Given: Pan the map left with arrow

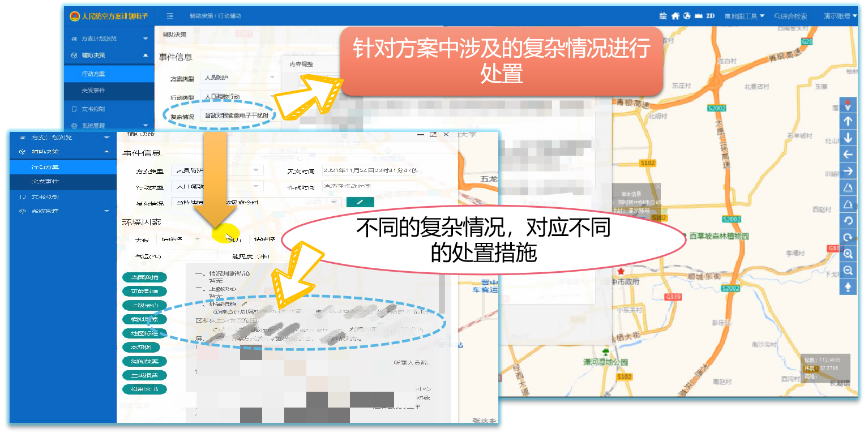Looking at the screenshot, I should [848, 154].
